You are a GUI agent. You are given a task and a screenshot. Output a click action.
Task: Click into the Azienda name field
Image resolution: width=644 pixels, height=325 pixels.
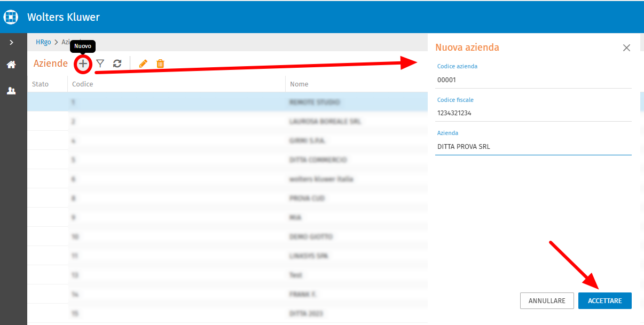[x=533, y=146]
